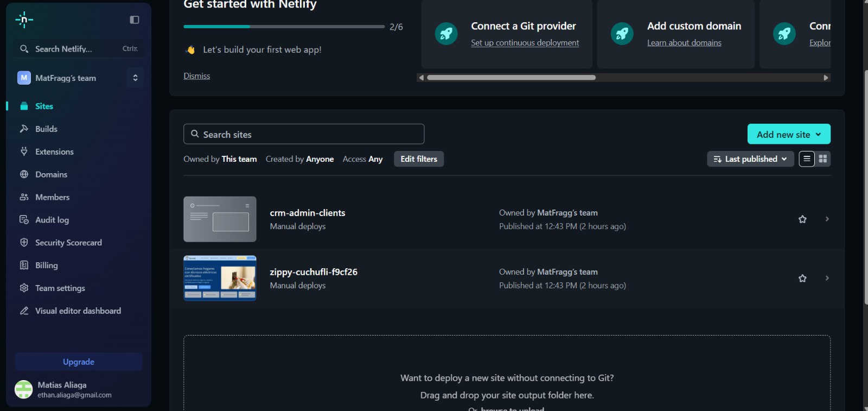Click the crm-admin-clients site name
The width and height of the screenshot is (868, 411).
point(308,213)
